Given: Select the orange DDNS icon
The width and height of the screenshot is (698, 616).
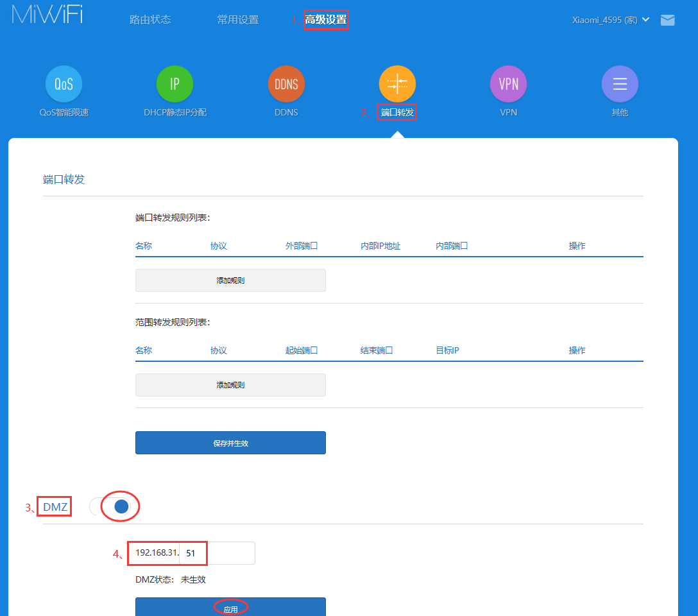Looking at the screenshot, I should [x=286, y=84].
